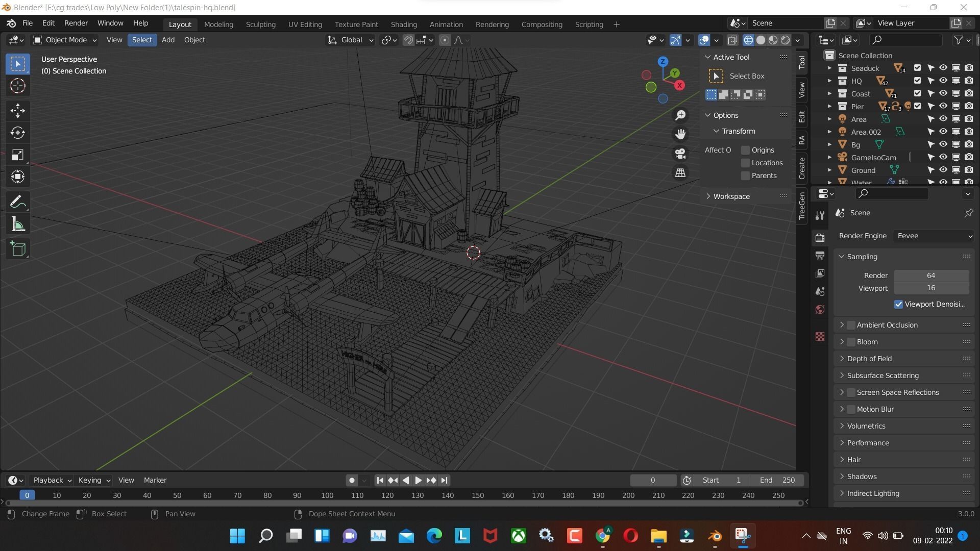Viewport: 980px width, 551px height.
Task: Play the animation forward
Action: coord(419,480)
